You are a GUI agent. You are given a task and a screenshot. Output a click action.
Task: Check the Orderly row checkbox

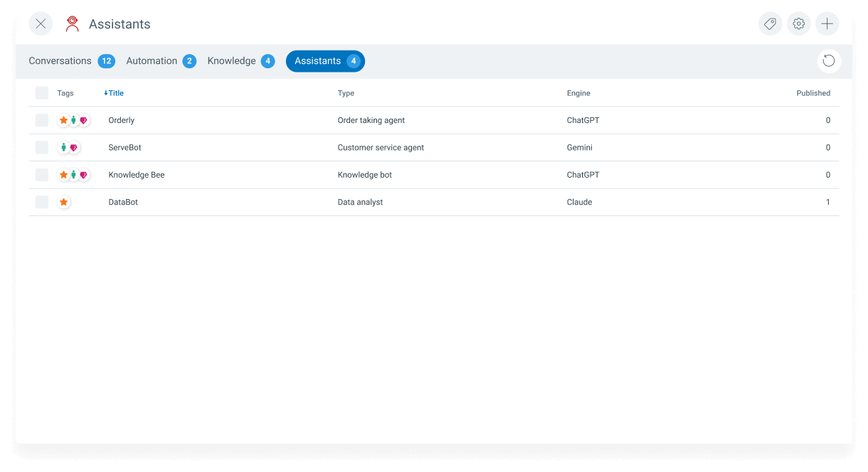pyautogui.click(x=42, y=120)
